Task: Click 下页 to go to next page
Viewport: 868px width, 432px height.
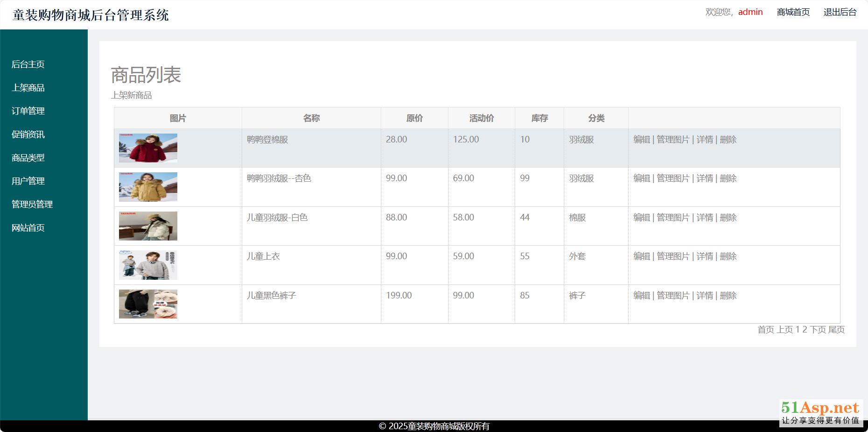Action: coord(818,330)
